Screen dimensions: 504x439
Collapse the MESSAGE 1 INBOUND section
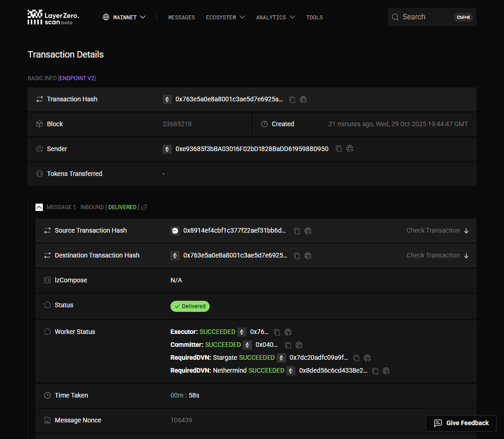tap(39, 207)
